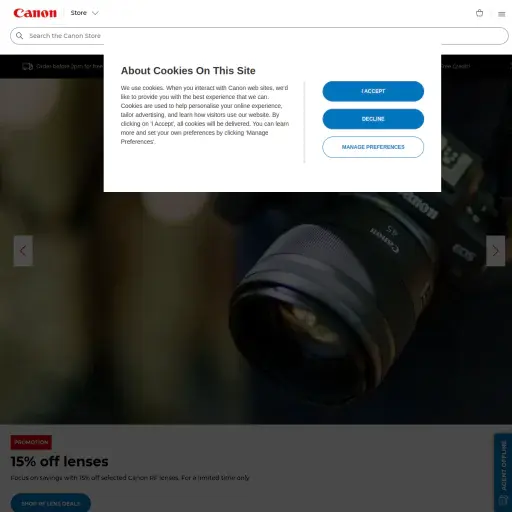Open the Store dropdown menu
The width and height of the screenshot is (512, 512).
[x=84, y=13]
